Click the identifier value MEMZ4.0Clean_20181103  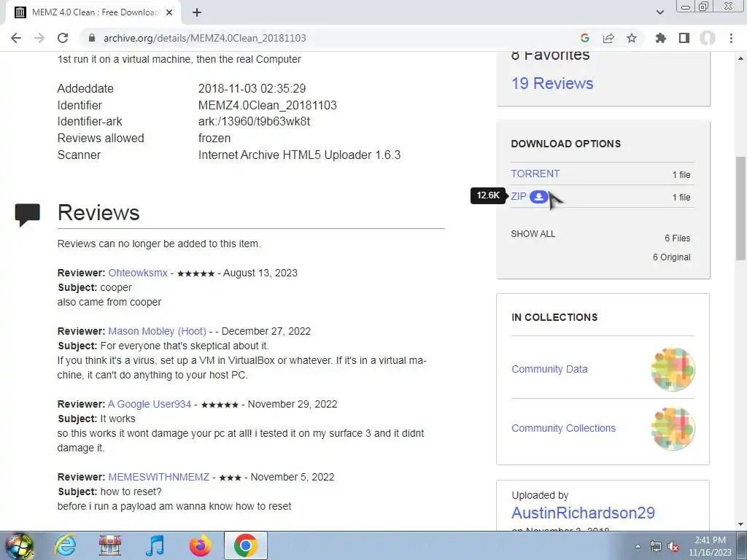point(267,105)
